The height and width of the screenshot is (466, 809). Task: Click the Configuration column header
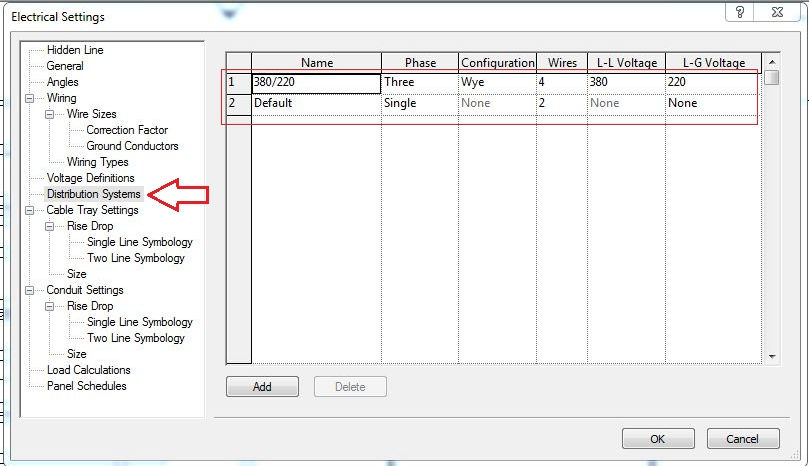[x=497, y=62]
